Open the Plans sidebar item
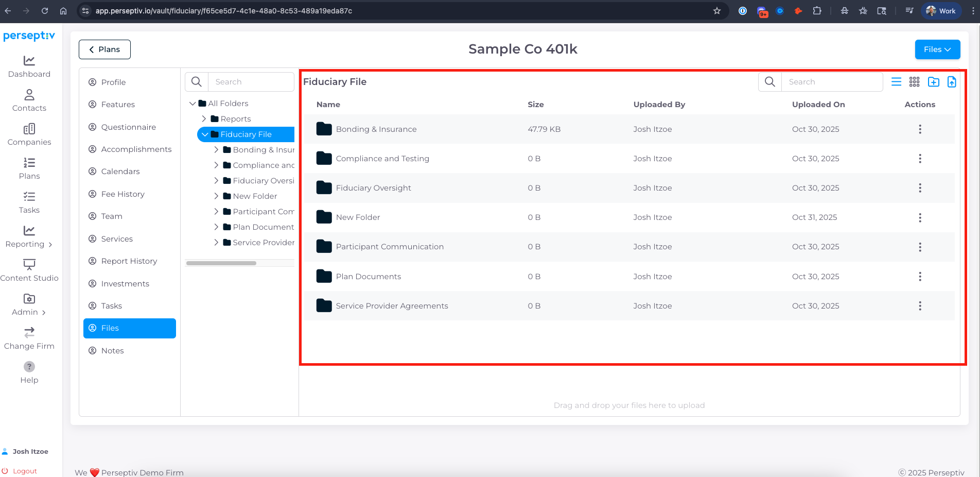The height and width of the screenshot is (477, 980). pyautogui.click(x=29, y=169)
